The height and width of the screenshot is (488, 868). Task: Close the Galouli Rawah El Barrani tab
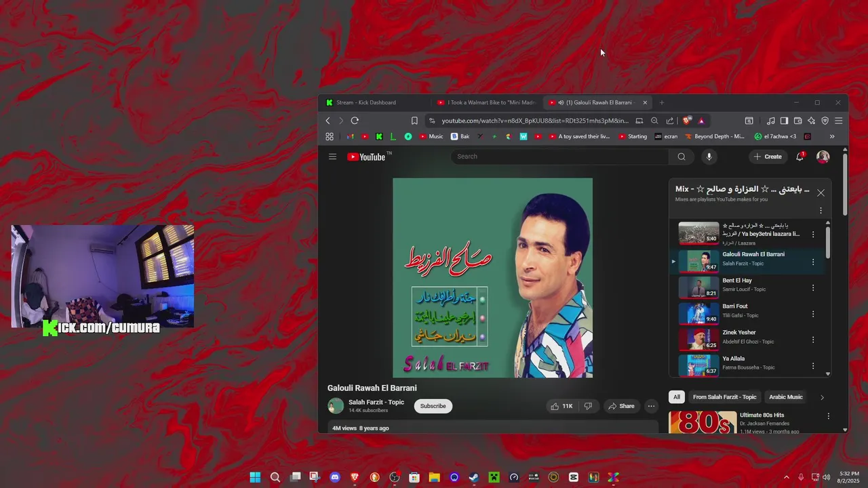(645, 102)
